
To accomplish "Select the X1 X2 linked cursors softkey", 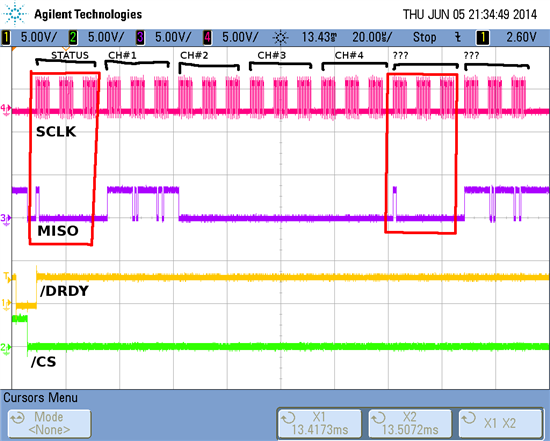I will 500,423.
